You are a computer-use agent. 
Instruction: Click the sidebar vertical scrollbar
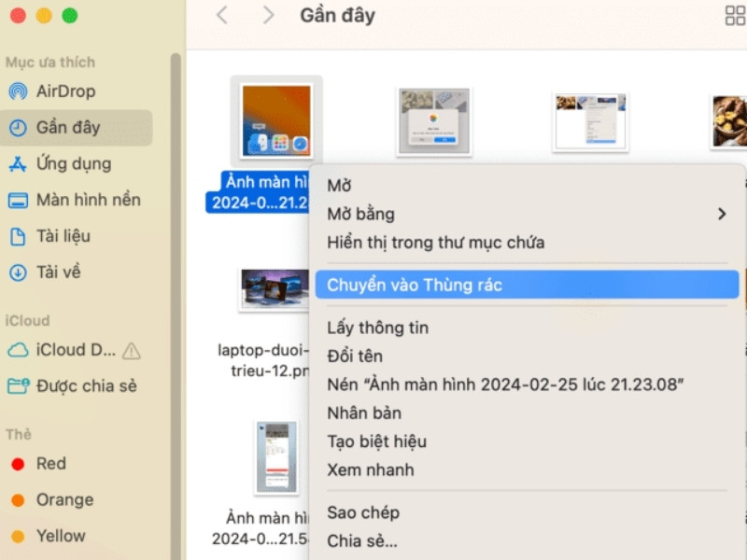point(176,305)
